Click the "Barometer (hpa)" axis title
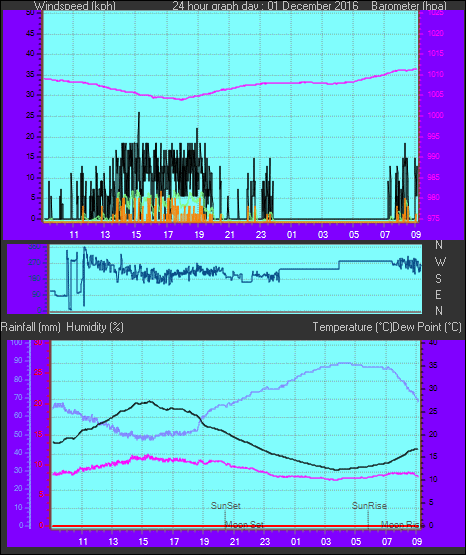The image size is (466, 555). point(409,6)
